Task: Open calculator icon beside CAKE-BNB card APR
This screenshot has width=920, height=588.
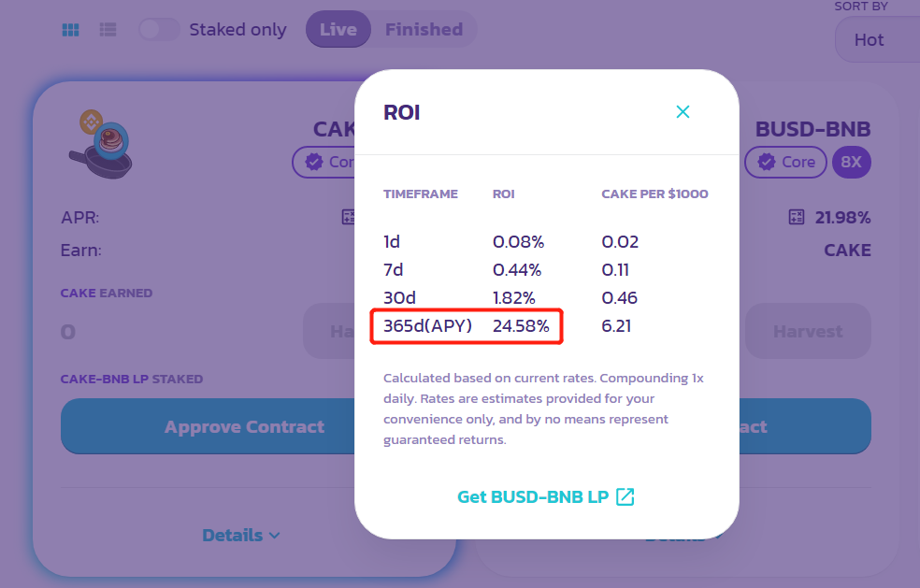Action: click(349, 218)
